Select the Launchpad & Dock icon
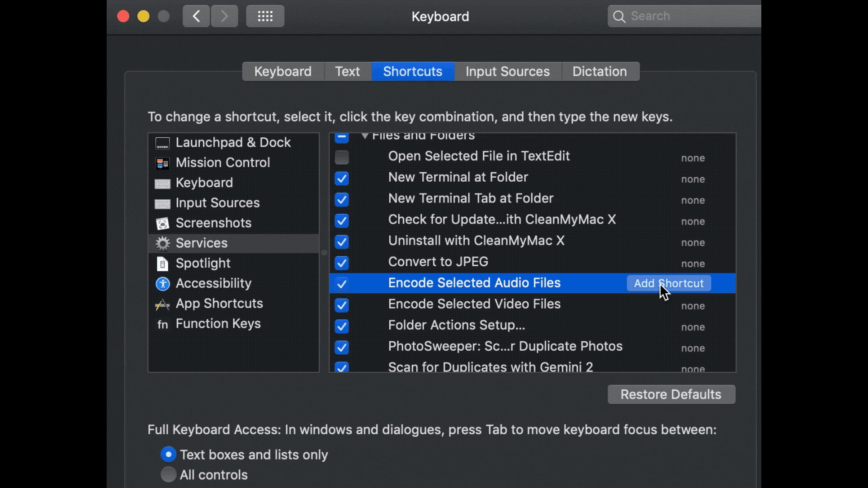Image resolution: width=868 pixels, height=488 pixels. [x=161, y=142]
